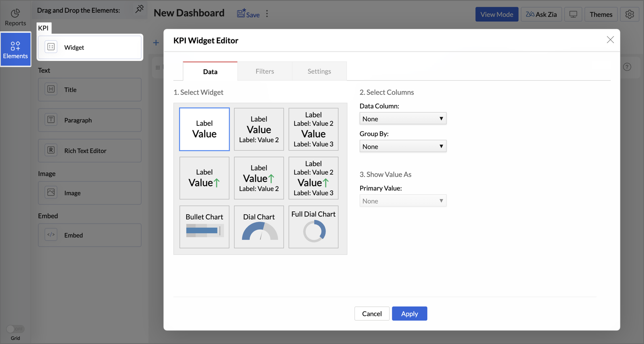The image size is (644, 344).
Task: Click the New Dashboard title
Action: (x=189, y=13)
